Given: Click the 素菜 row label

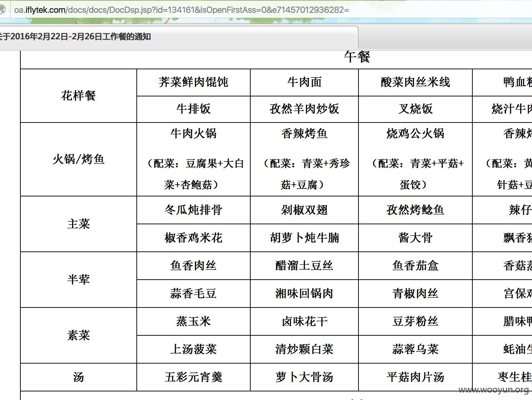Looking at the screenshot, I should coord(79,335).
